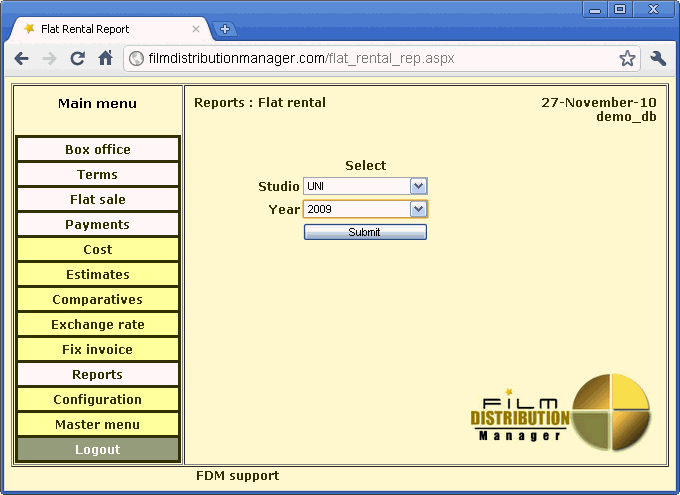Click the browser address bar
Screen dimensions: 680x495
pyautogui.click(x=380, y=59)
